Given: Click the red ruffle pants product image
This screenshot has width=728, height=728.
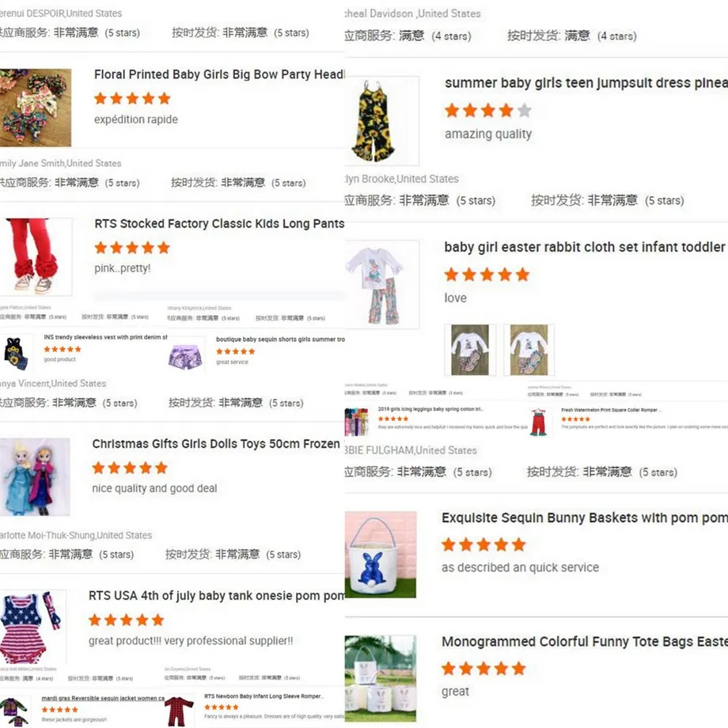Looking at the screenshot, I should [36, 256].
